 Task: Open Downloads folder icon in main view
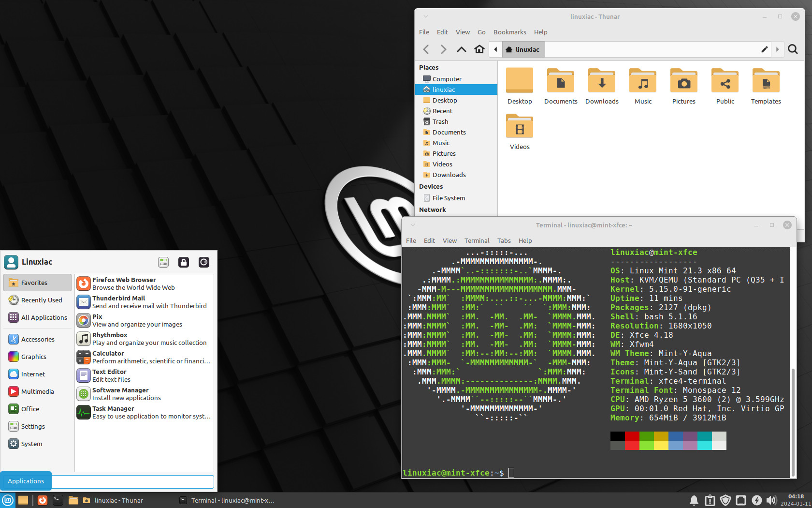(x=602, y=86)
